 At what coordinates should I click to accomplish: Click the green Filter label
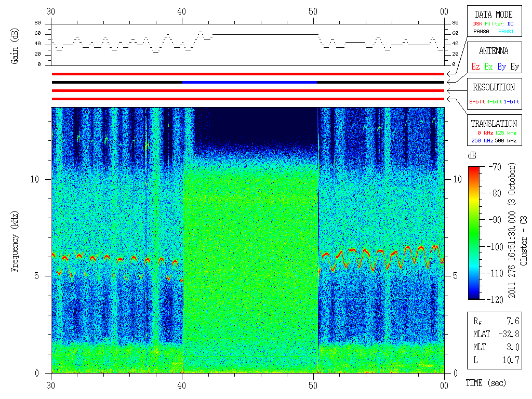click(x=494, y=24)
